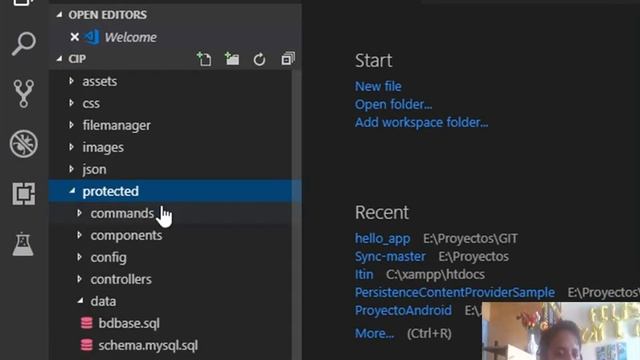Viewport: 640px width, 360px height.
Task: Click the explorer vertical scrollbar
Action: coord(297,215)
